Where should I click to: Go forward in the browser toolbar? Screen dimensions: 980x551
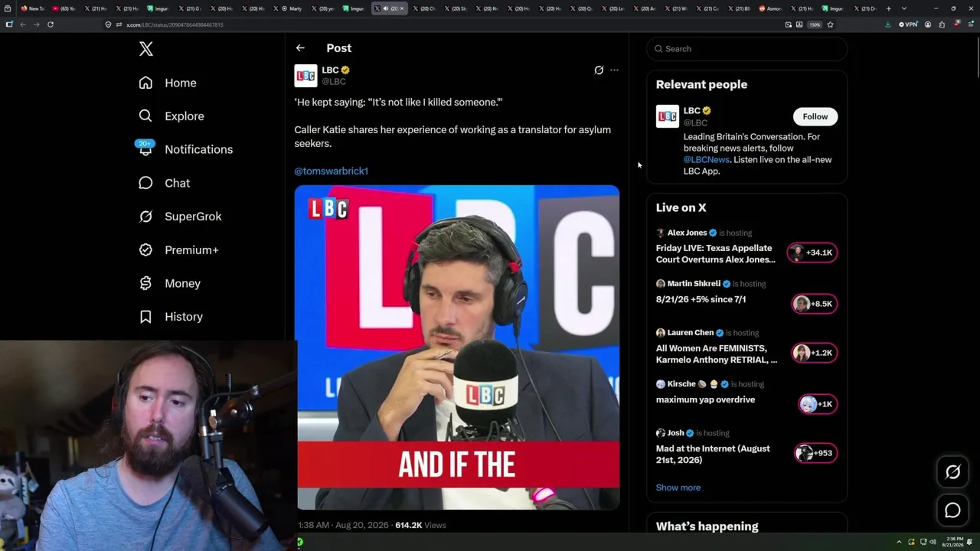coord(36,24)
